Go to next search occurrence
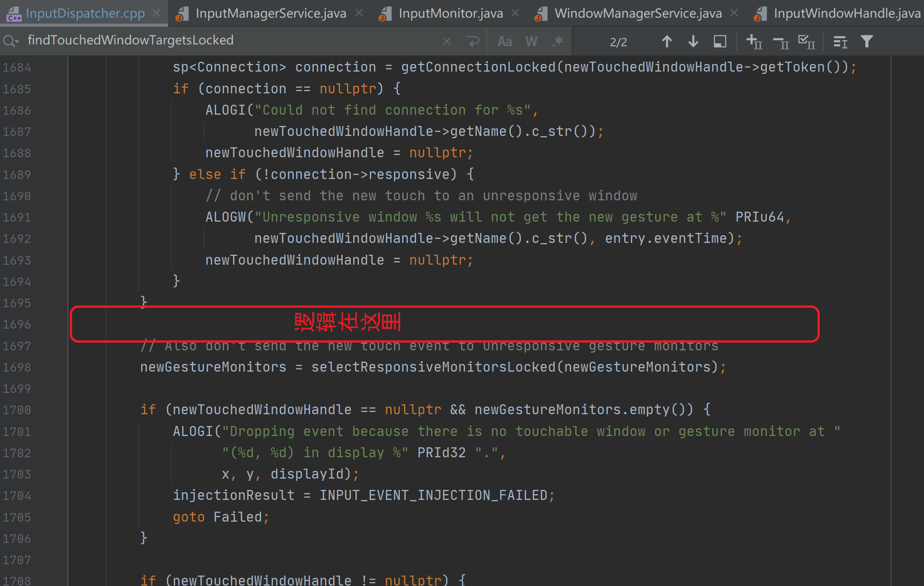This screenshot has width=924, height=586. coord(693,42)
